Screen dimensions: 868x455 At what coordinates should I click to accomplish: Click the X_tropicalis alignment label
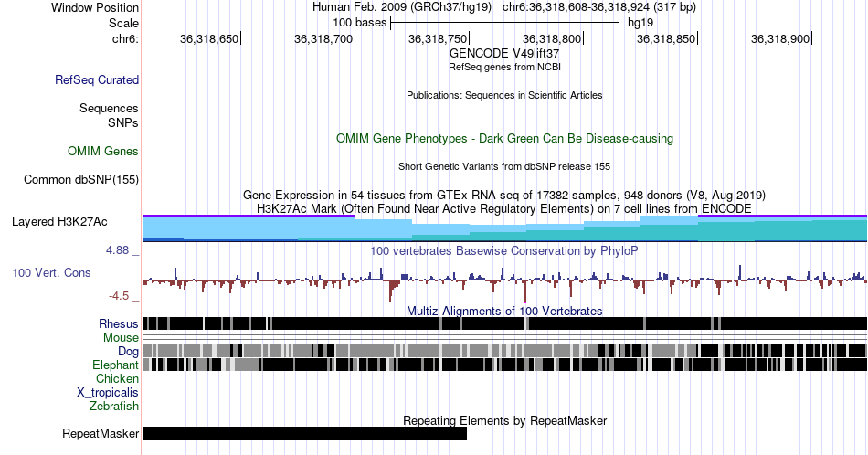tap(108, 393)
